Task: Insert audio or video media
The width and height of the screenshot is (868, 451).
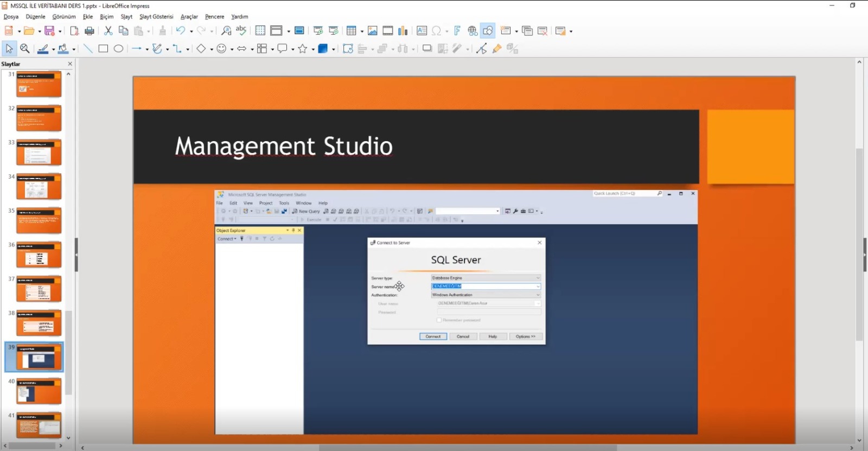Action: tap(388, 31)
